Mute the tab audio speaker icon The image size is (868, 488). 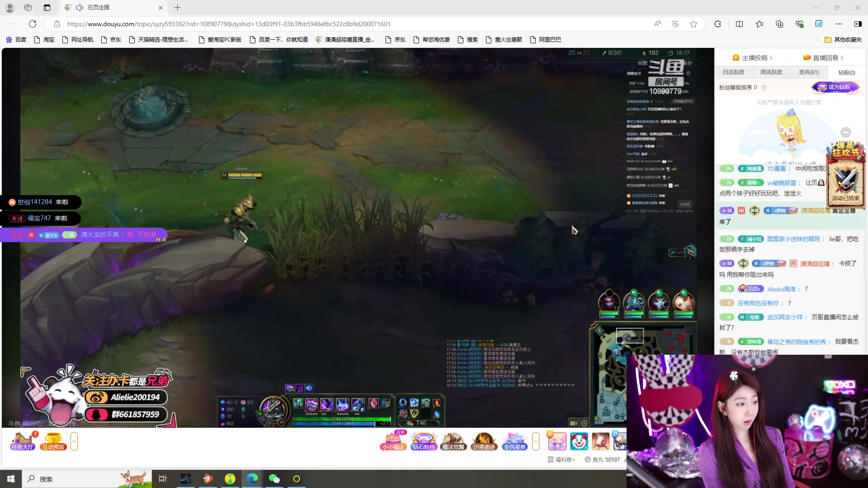point(80,8)
